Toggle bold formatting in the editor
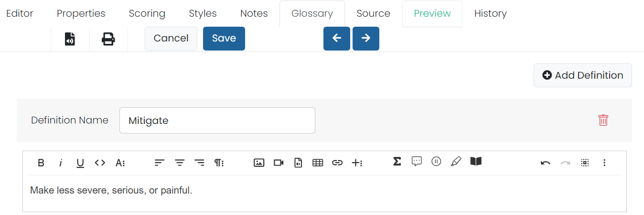The width and height of the screenshot is (644, 215). pyautogui.click(x=41, y=163)
